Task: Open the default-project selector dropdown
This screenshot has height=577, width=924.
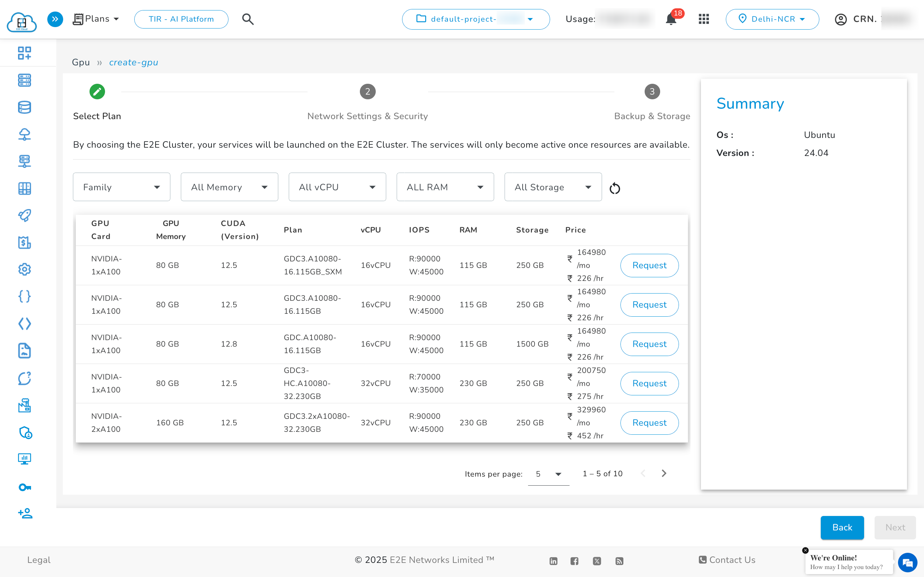Action: [476, 19]
